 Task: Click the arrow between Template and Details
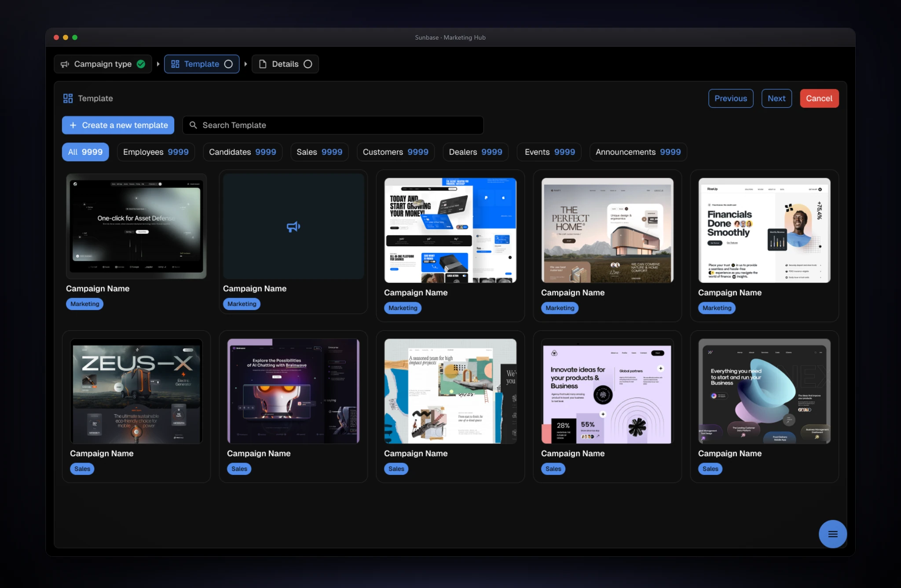click(x=245, y=64)
